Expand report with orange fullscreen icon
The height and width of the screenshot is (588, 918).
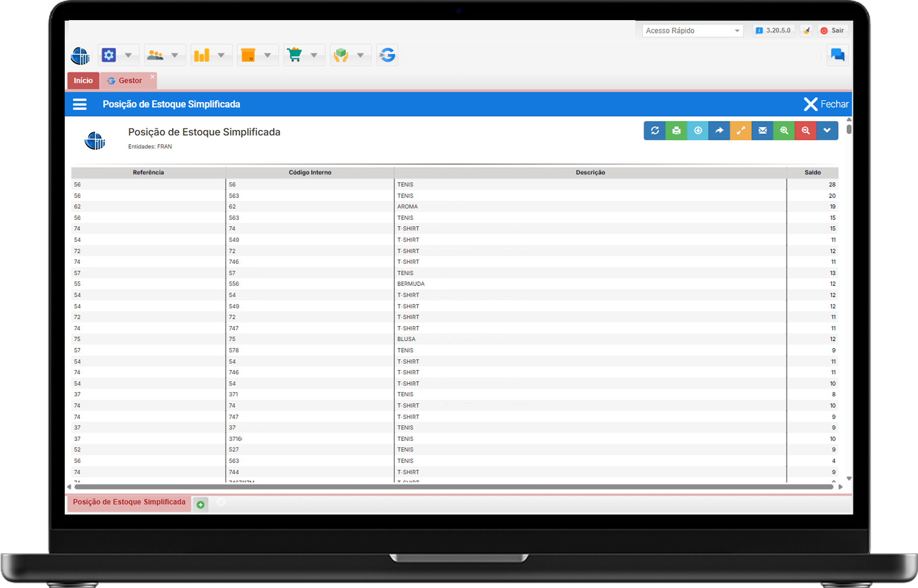point(741,130)
